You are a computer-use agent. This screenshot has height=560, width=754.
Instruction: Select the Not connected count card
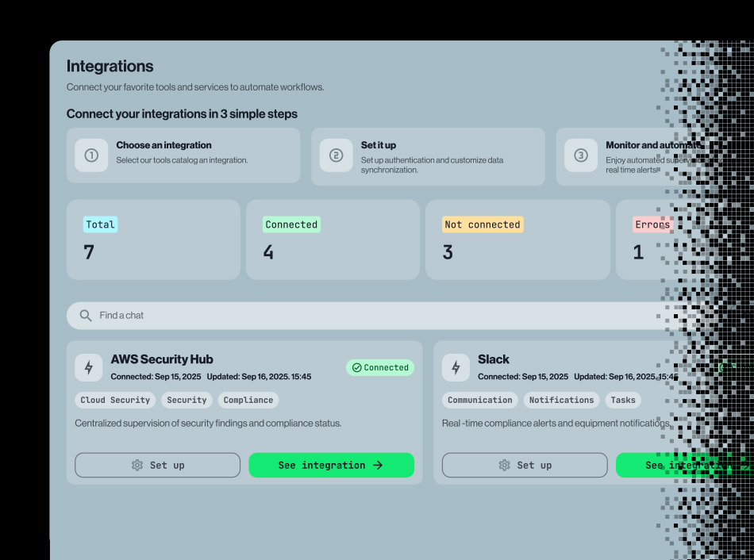coord(517,240)
